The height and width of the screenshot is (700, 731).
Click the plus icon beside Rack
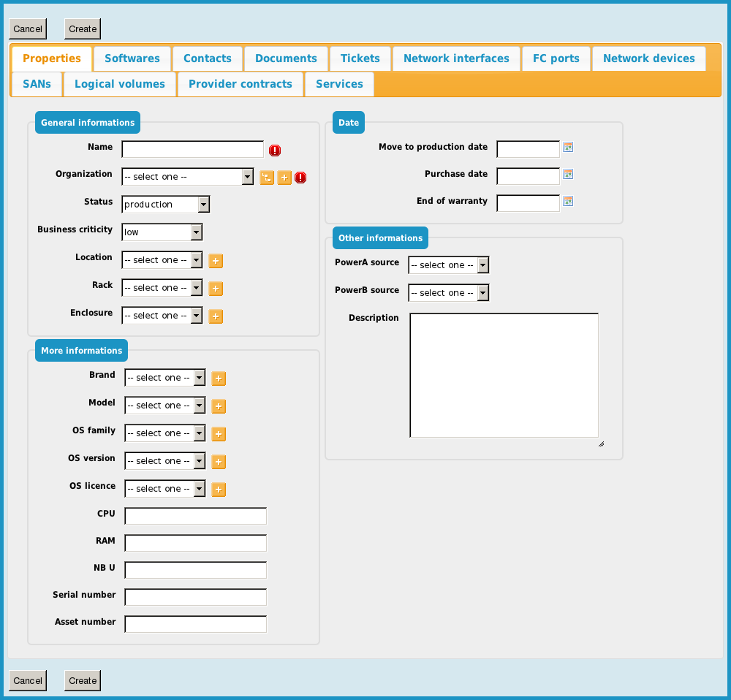(x=216, y=289)
